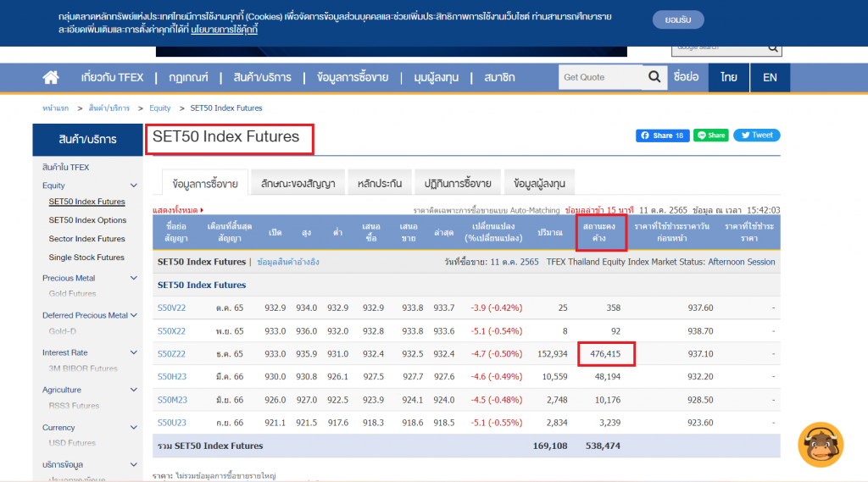This screenshot has height=482, width=868.
Task: Click the 476,415 open interest value
Action: 605,353
